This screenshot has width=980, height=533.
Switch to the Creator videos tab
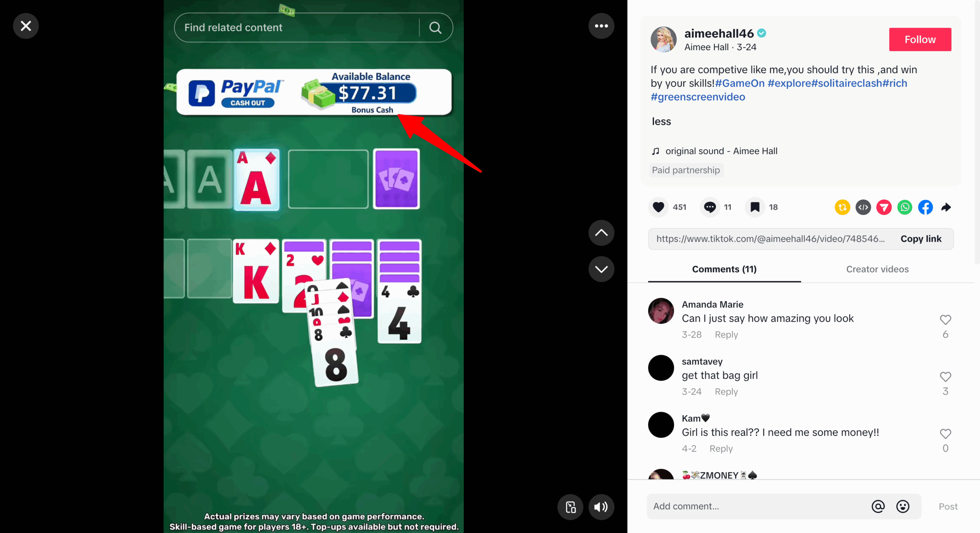(877, 269)
